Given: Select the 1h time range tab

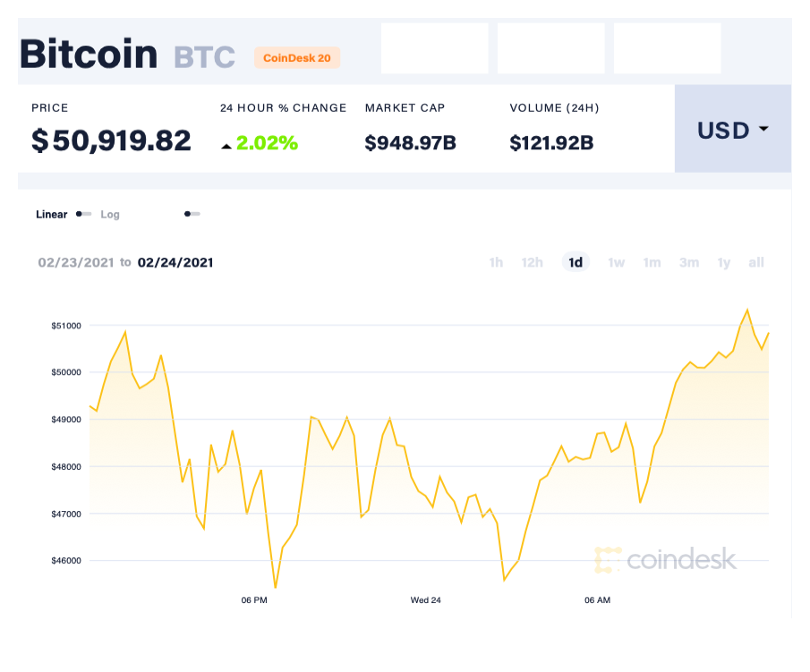Looking at the screenshot, I should [496, 262].
